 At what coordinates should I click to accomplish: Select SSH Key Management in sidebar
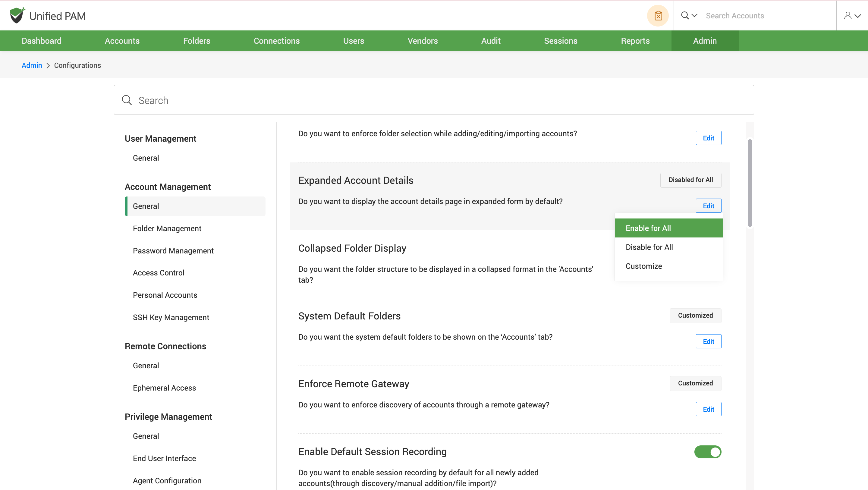coord(171,317)
